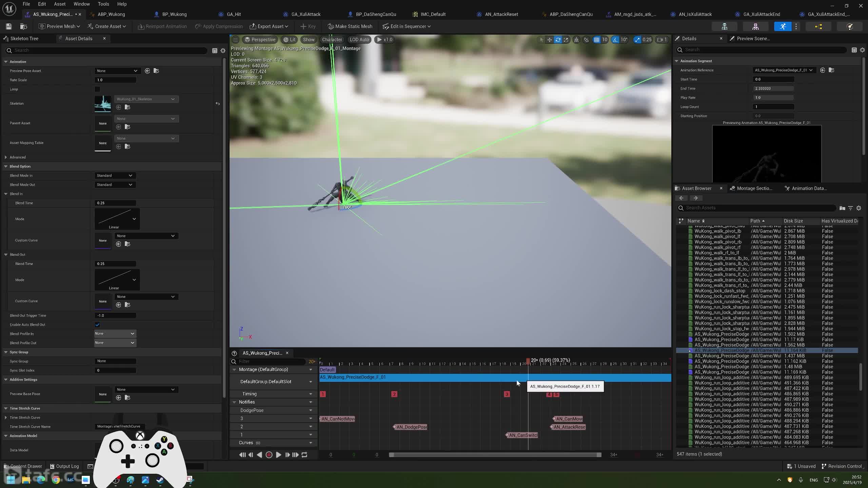Open Asset Details table view options icon
The height and width of the screenshot is (488, 868).
215,50
